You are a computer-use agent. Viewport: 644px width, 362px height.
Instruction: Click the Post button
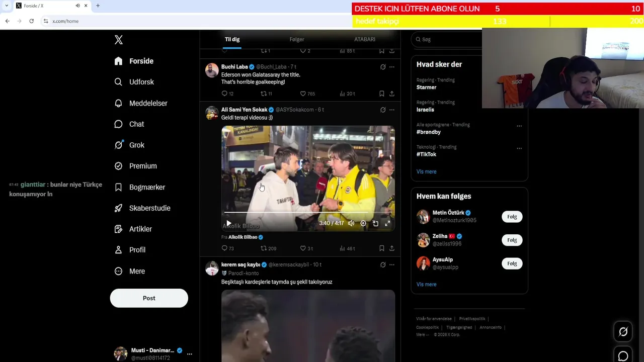[x=149, y=298]
